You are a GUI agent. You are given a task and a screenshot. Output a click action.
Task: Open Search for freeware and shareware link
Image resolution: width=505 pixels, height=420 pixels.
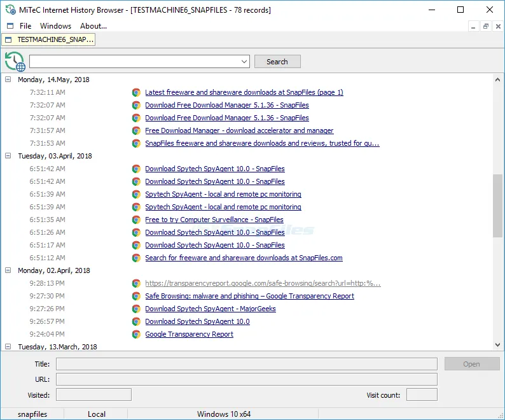coord(244,258)
